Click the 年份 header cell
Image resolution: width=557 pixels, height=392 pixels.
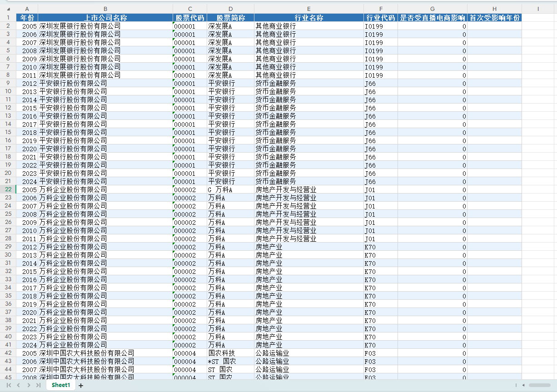point(27,18)
